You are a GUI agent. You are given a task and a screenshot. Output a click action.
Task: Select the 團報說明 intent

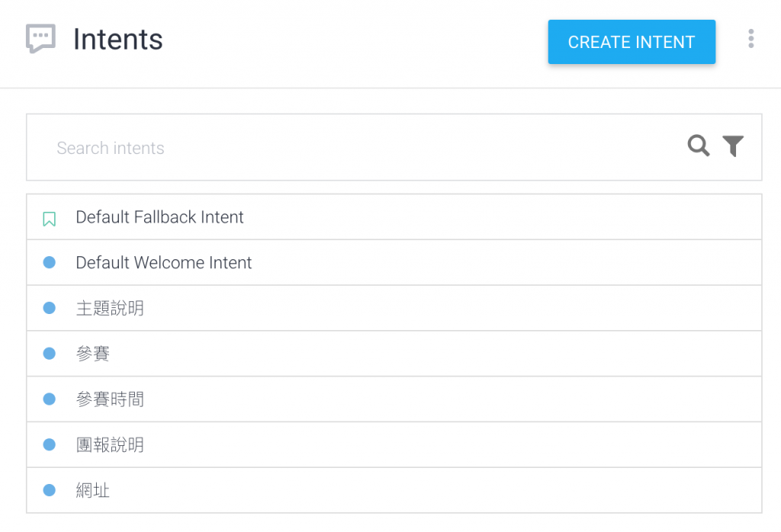110,445
